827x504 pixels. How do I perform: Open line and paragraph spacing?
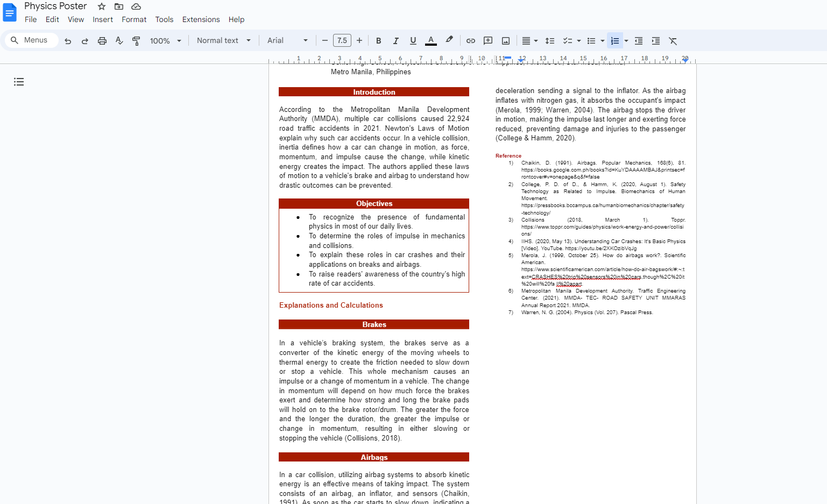tap(550, 41)
